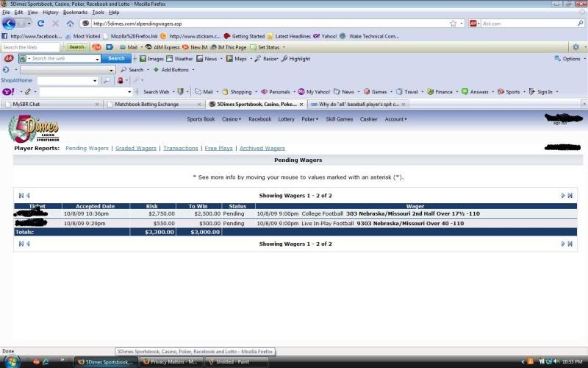Open the Graded Wagers report link
588x368 pixels.
point(135,148)
